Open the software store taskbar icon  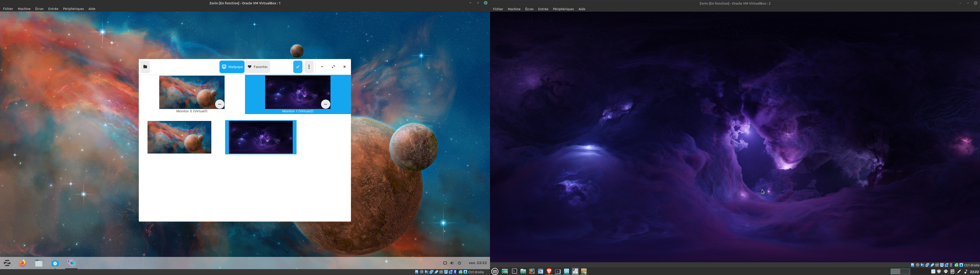(x=55, y=263)
